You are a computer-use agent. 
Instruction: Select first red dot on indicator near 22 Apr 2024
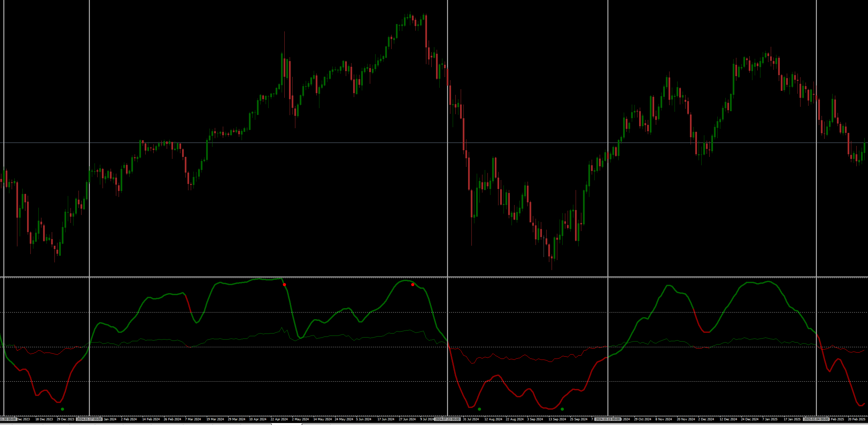click(284, 285)
